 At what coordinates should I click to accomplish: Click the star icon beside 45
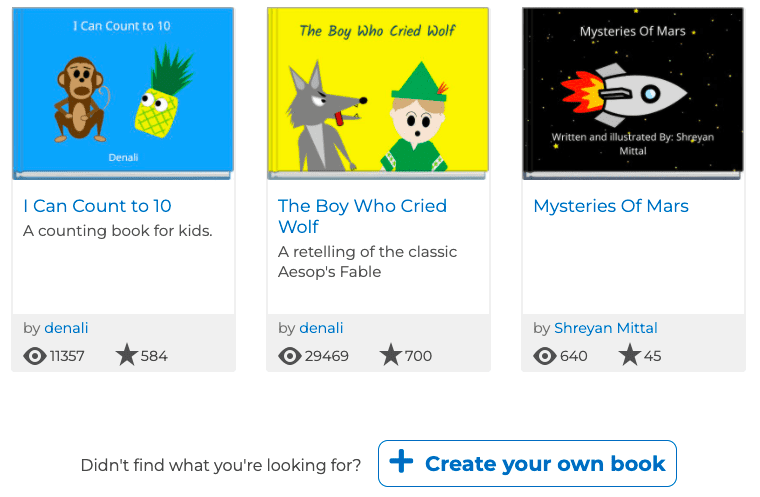click(x=629, y=355)
